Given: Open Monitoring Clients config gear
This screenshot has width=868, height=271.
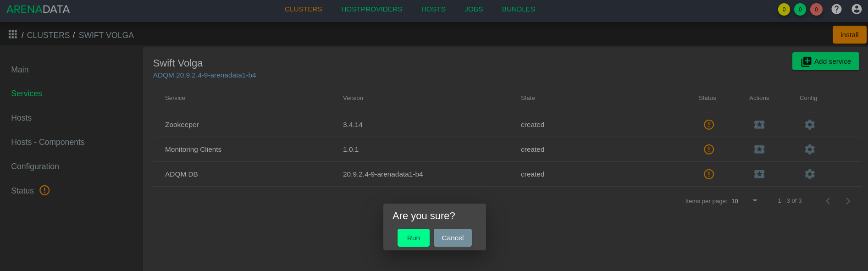Looking at the screenshot, I should click(x=810, y=149).
